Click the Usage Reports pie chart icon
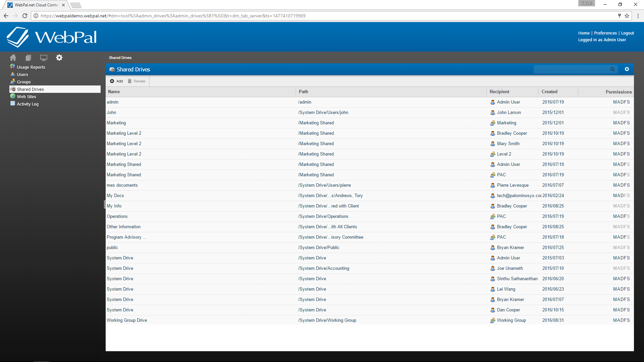Viewport: 644px width, 362px height. [x=13, y=67]
